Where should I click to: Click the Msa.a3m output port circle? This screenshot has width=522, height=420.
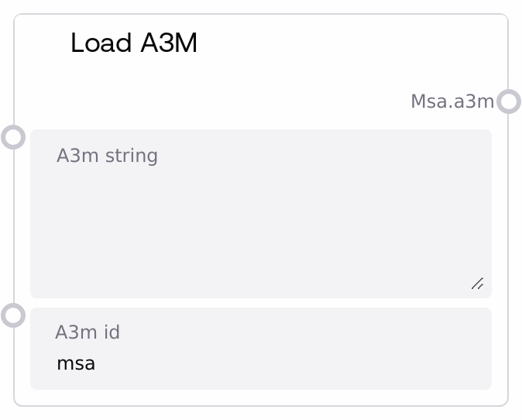tap(508, 102)
